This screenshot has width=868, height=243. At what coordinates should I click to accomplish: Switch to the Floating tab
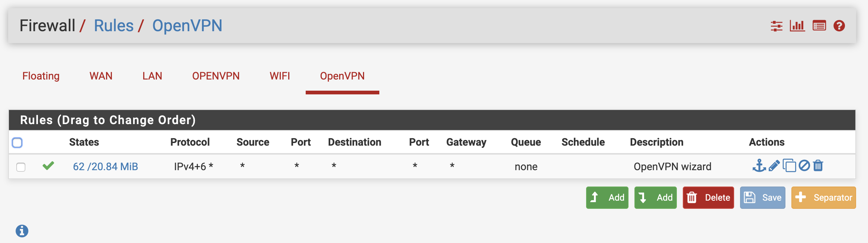pos(41,76)
